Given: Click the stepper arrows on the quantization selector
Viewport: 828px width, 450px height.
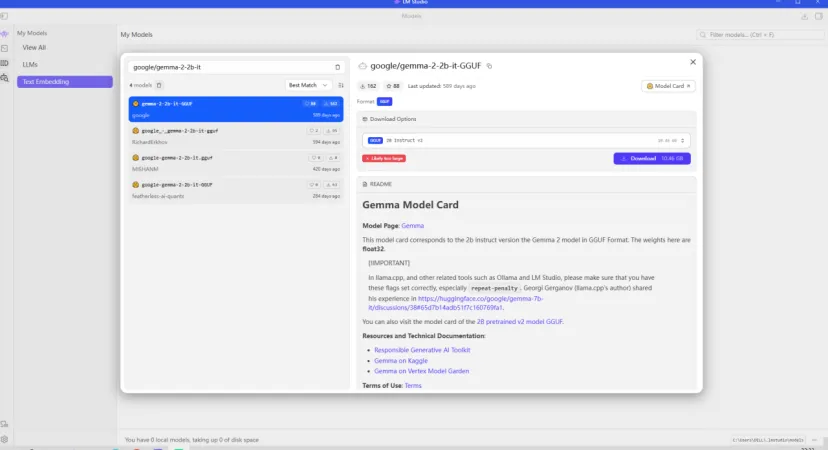Looking at the screenshot, I should coord(682,140).
